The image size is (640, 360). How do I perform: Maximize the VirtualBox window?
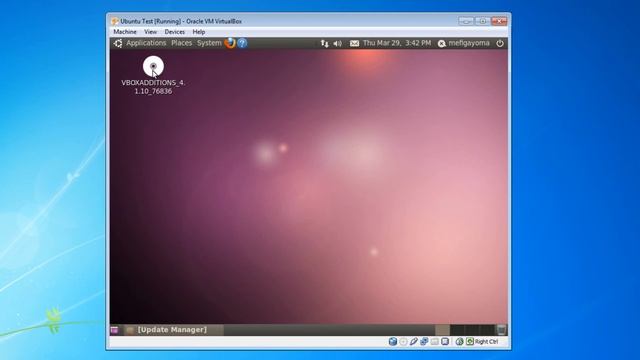tap(482, 21)
